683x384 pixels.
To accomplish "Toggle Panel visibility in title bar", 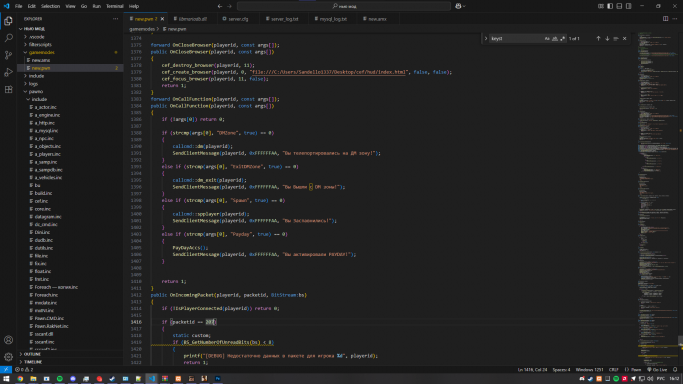I will tap(619, 6).
